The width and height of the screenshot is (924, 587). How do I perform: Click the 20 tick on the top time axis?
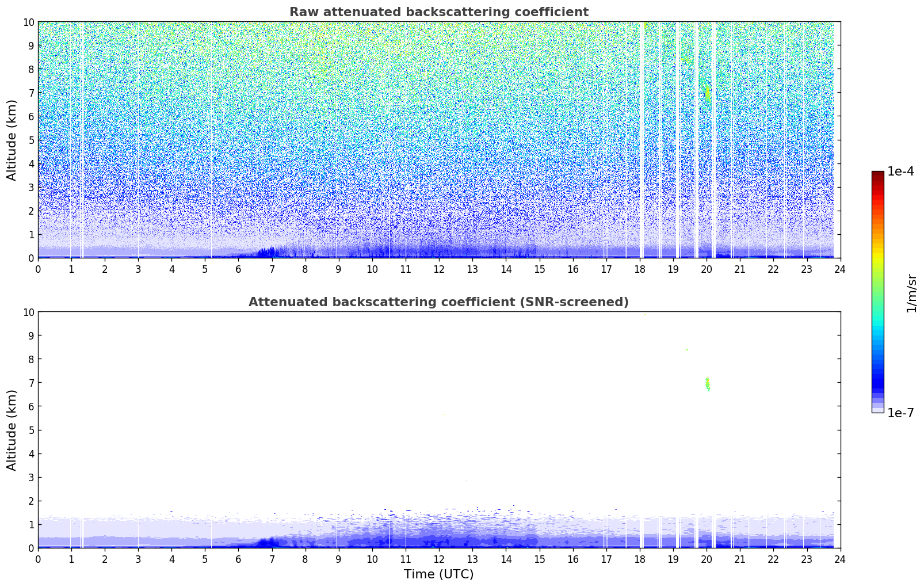click(x=706, y=269)
